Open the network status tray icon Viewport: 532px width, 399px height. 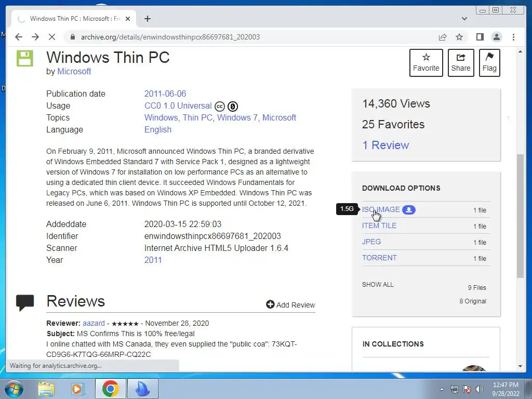454,389
